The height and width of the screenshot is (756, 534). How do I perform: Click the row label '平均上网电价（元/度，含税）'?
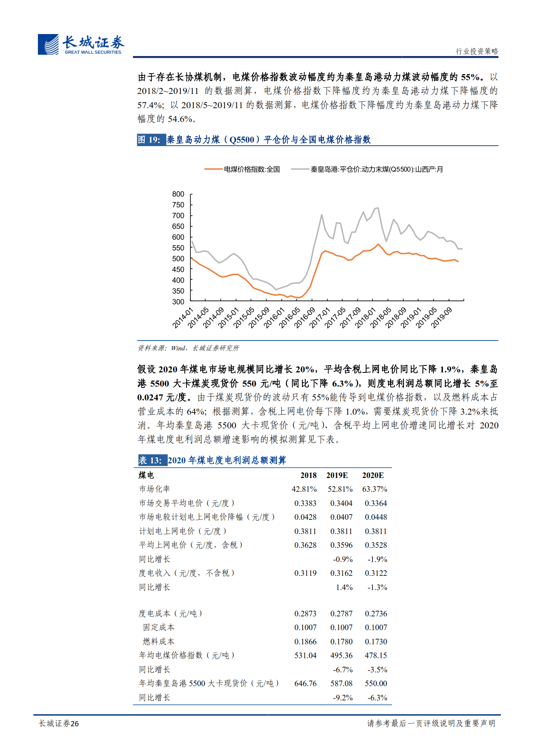(191, 545)
